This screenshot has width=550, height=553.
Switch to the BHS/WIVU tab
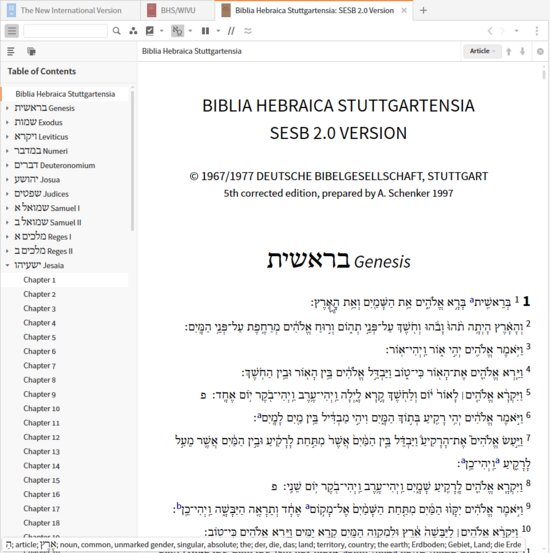178,11
